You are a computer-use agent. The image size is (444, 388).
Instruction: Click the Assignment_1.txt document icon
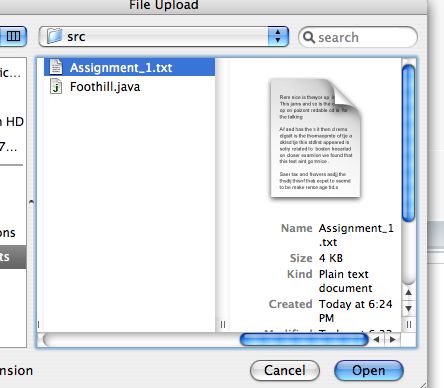[x=56, y=67]
